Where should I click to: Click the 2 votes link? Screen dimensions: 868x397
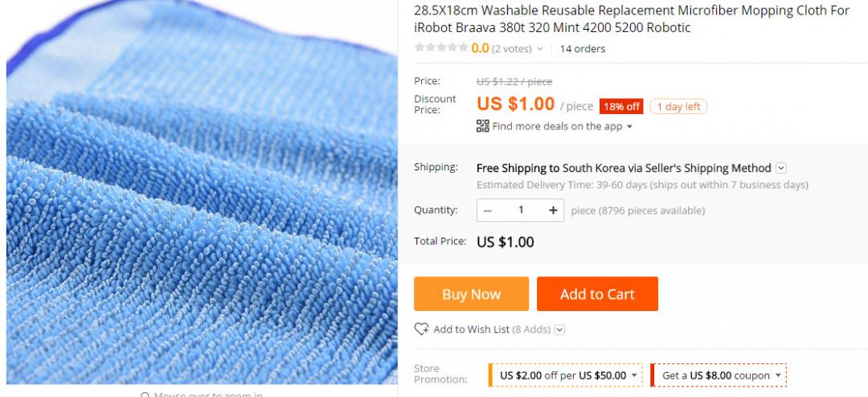coord(512,49)
